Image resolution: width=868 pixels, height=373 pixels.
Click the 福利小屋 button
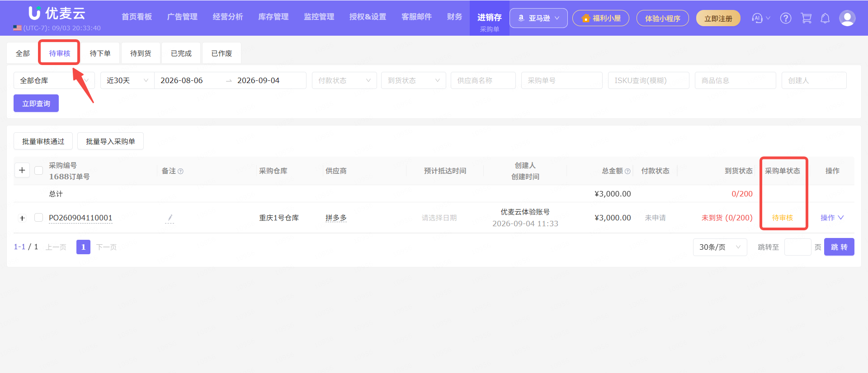600,18
